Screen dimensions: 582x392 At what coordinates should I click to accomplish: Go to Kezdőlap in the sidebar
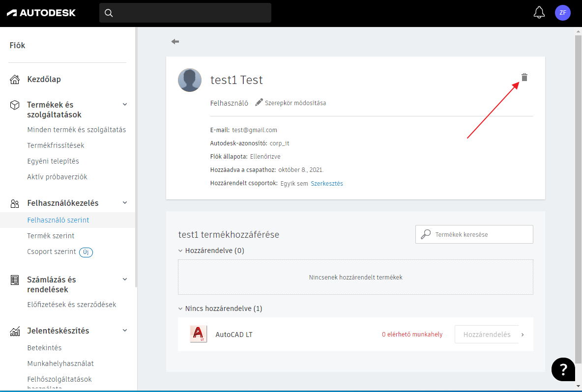[x=44, y=79]
